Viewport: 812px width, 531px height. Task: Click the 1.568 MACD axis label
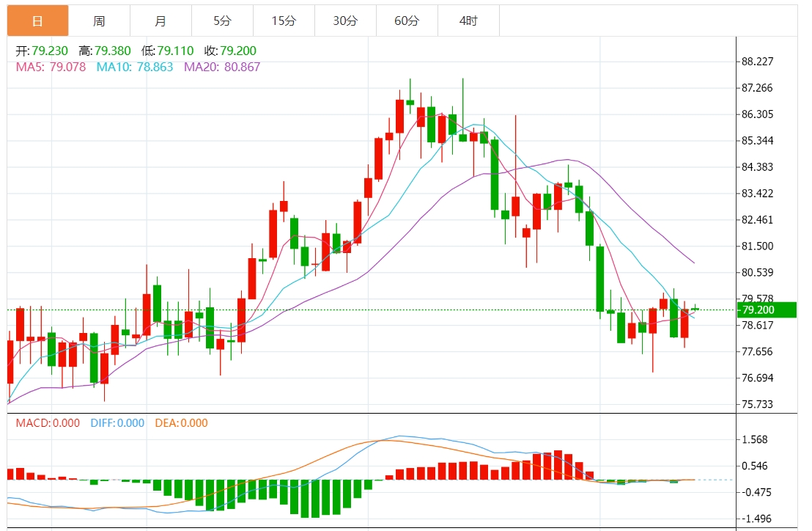click(x=755, y=440)
